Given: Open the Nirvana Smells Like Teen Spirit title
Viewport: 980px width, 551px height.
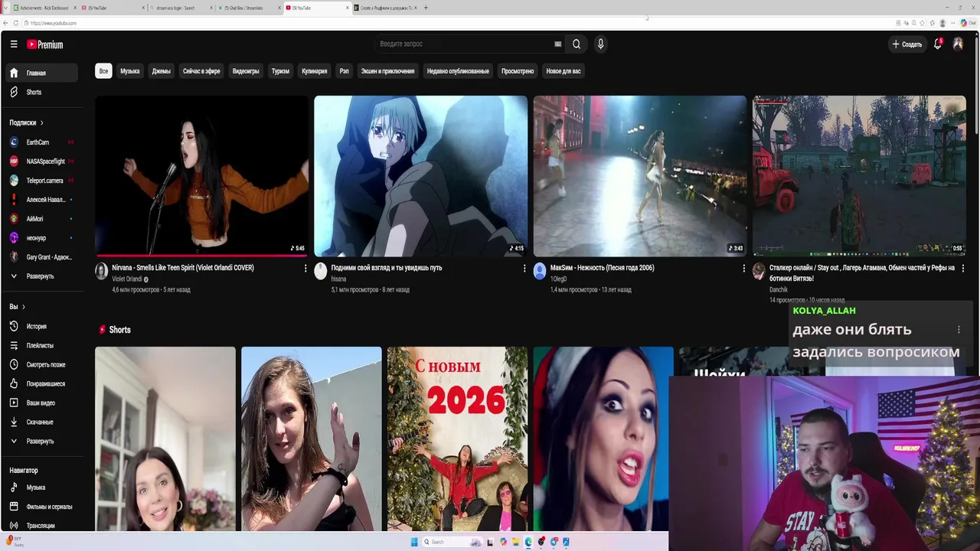Looking at the screenshot, I should tap(183, 268).
